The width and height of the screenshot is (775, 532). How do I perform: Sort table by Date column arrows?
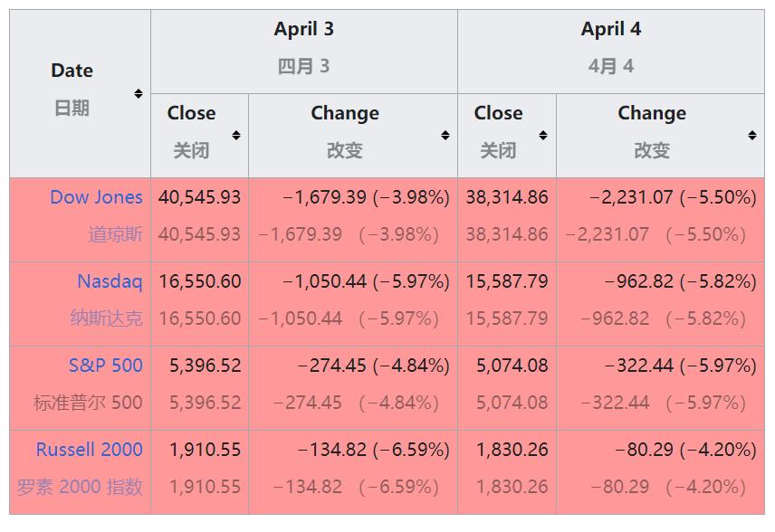[139, 93]
